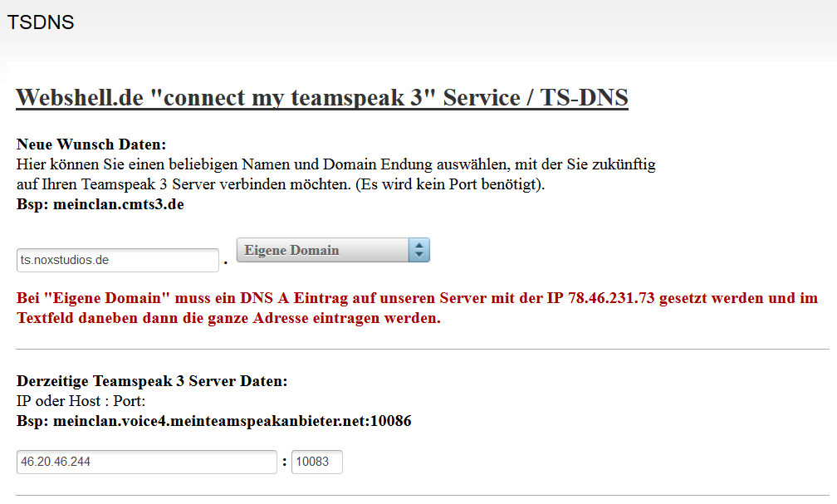Click the Webshell.de TS-DNS service heading

(x=321, y=98)
